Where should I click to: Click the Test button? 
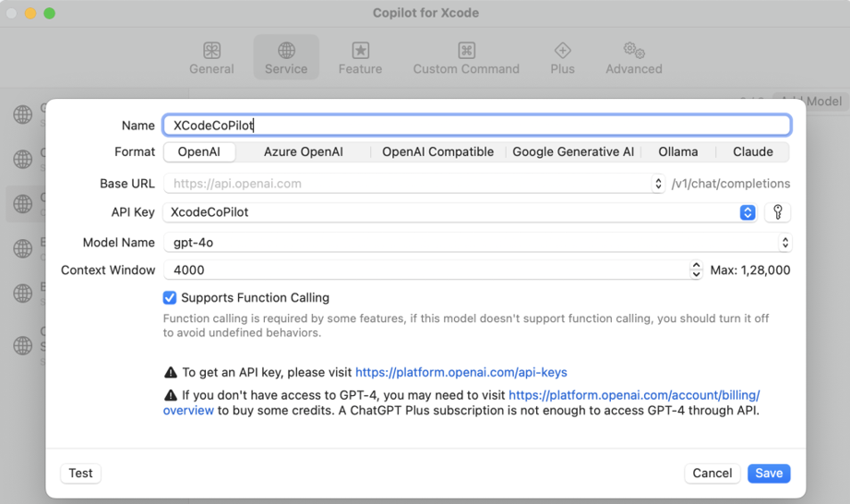click(x=80, y=474)
